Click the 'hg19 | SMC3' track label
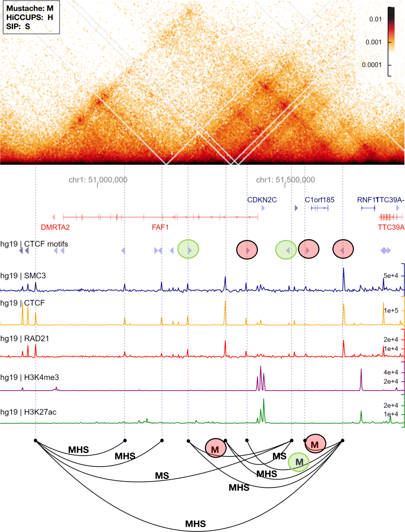The image size is (405, 532). point(23,276)
